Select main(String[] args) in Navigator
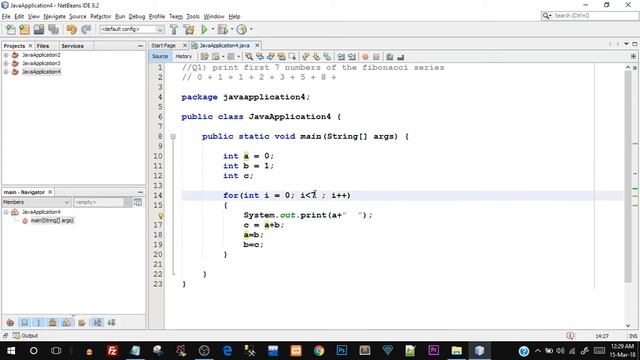The height and width of the screenshot is (360, 640). [x=52, y=220]
